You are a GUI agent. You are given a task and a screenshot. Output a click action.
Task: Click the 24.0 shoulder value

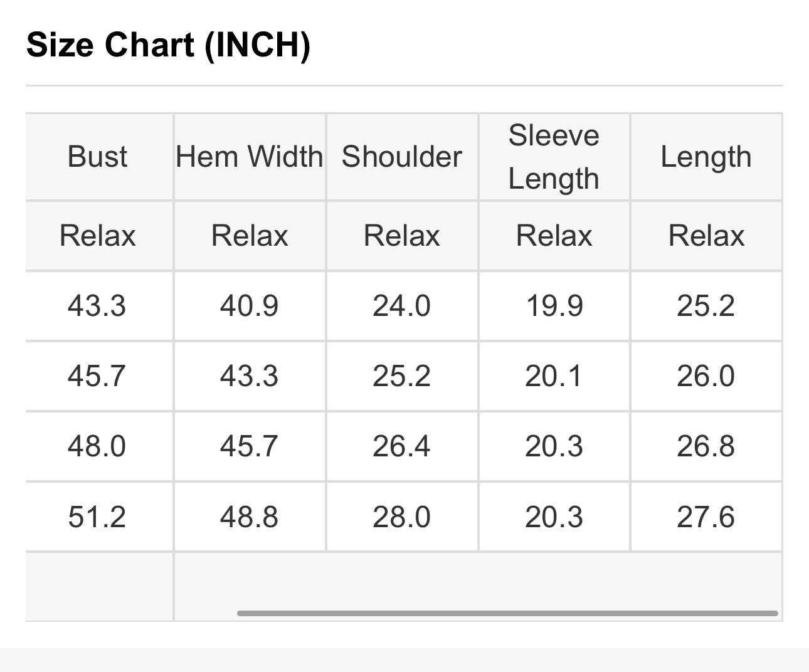(402, 306)
